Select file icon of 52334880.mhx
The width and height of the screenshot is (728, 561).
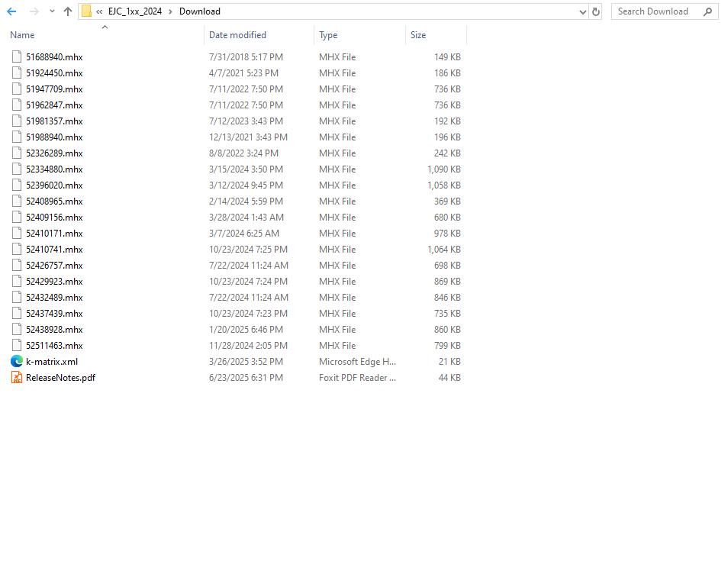coord(17,169)
